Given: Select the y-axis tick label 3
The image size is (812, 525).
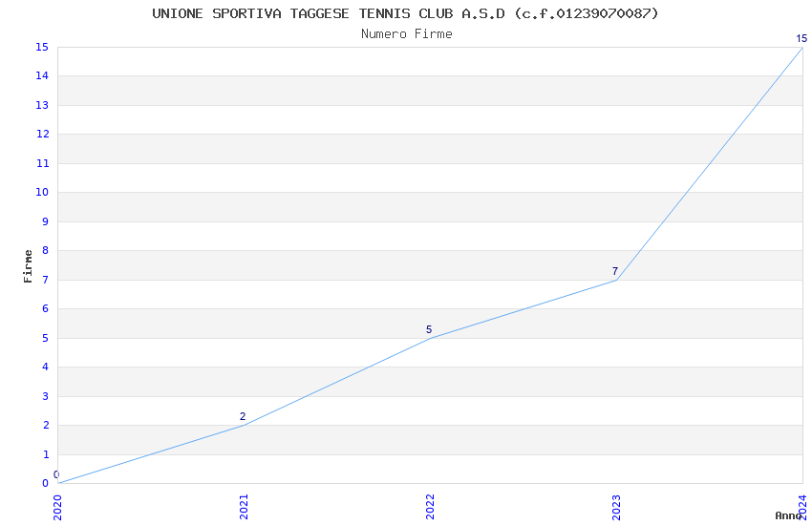Looking at the screenshot, I should [45, 396].
